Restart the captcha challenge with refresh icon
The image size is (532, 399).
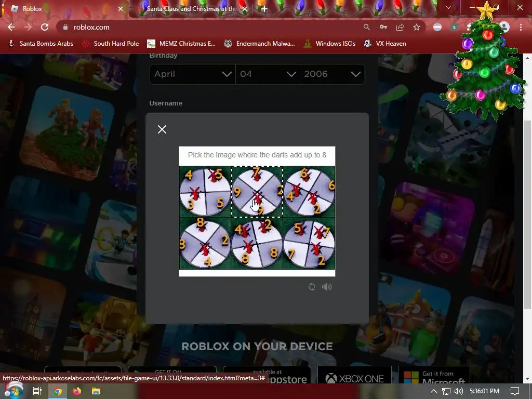pos(312,287)
